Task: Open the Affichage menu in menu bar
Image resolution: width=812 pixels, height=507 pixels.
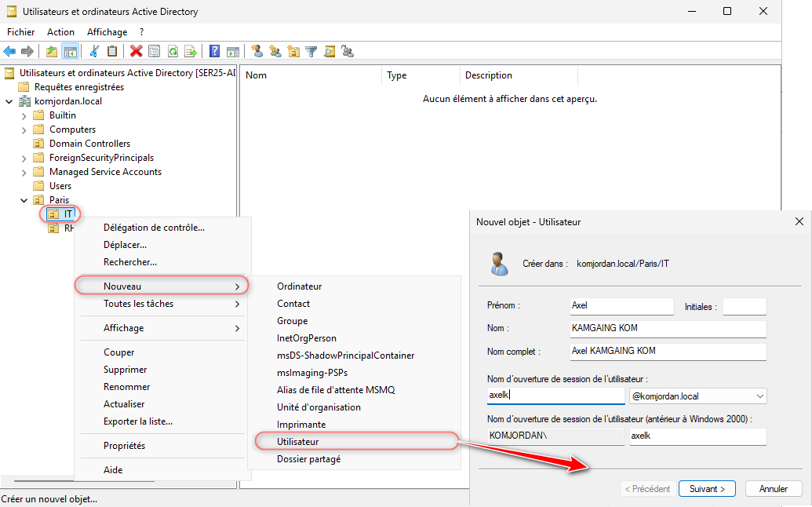Action: click(x=107, y=32)
